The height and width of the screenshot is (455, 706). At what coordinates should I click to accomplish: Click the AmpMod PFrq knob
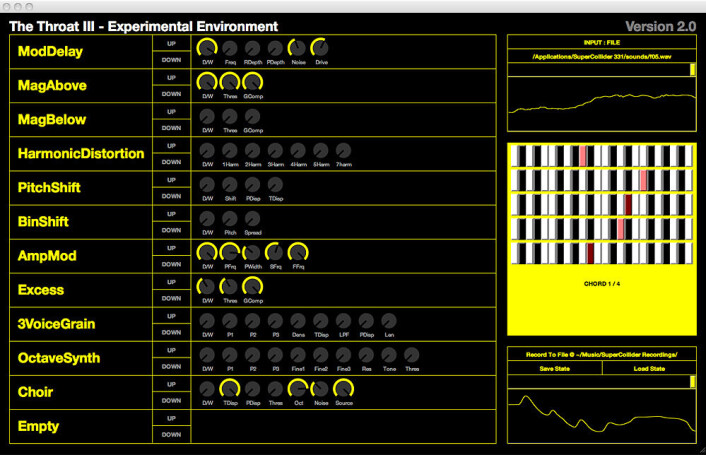230,252
